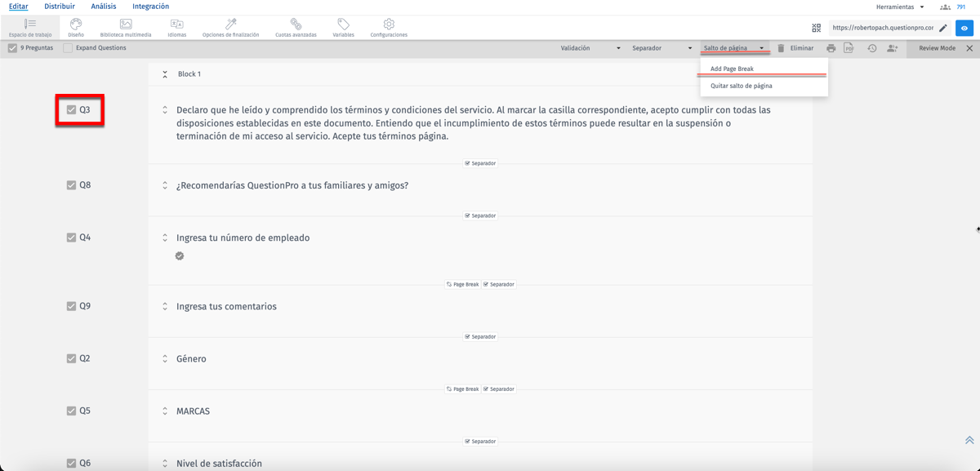Viewport: 980px width, 471px height.
Task: Click the Ingresa tus comentarios question text
Action: pos(226,307)
